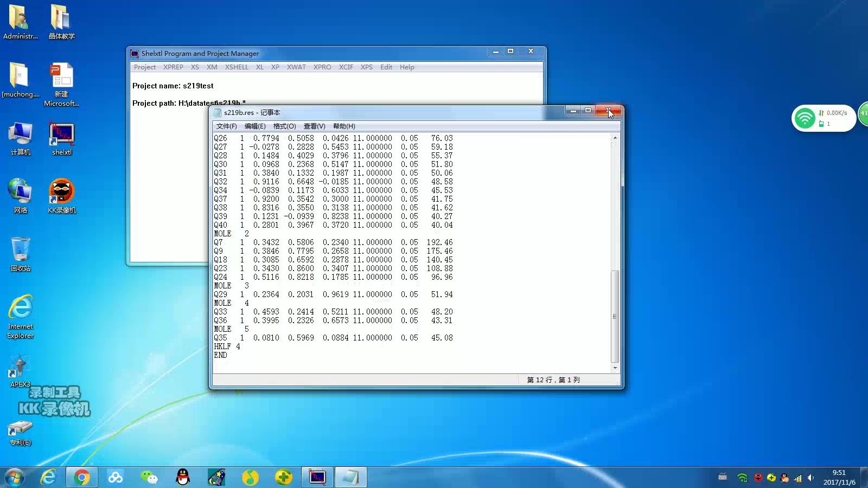Open the Edit menu in Shelxtl
This screenshot has width=868, height=488.
click(386, 67)
